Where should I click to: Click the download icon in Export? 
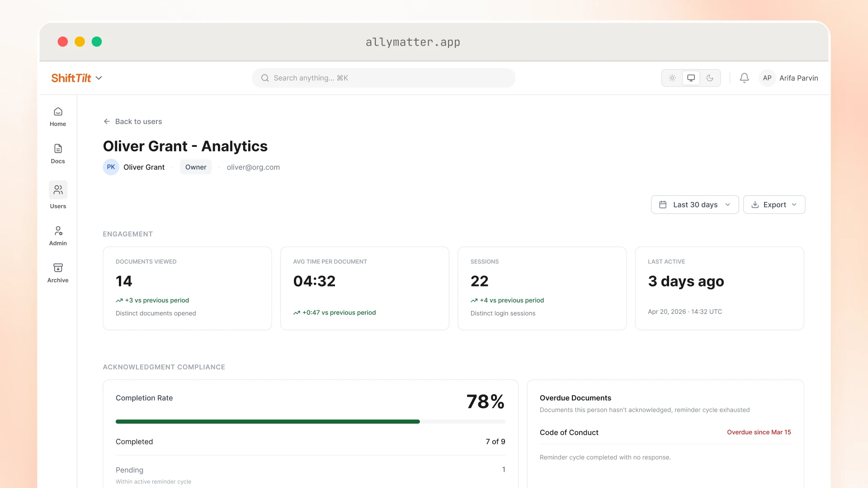tap(755, 205)
